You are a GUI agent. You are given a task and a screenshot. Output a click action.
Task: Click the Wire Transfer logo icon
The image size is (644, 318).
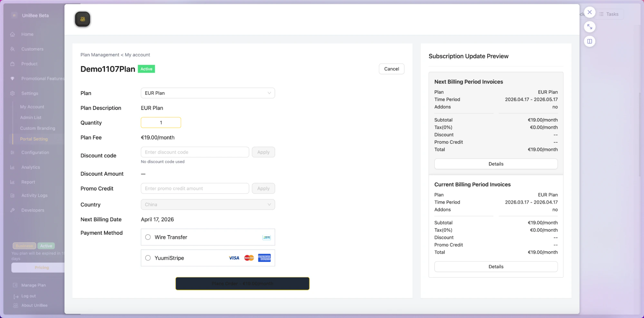[267, 237]
